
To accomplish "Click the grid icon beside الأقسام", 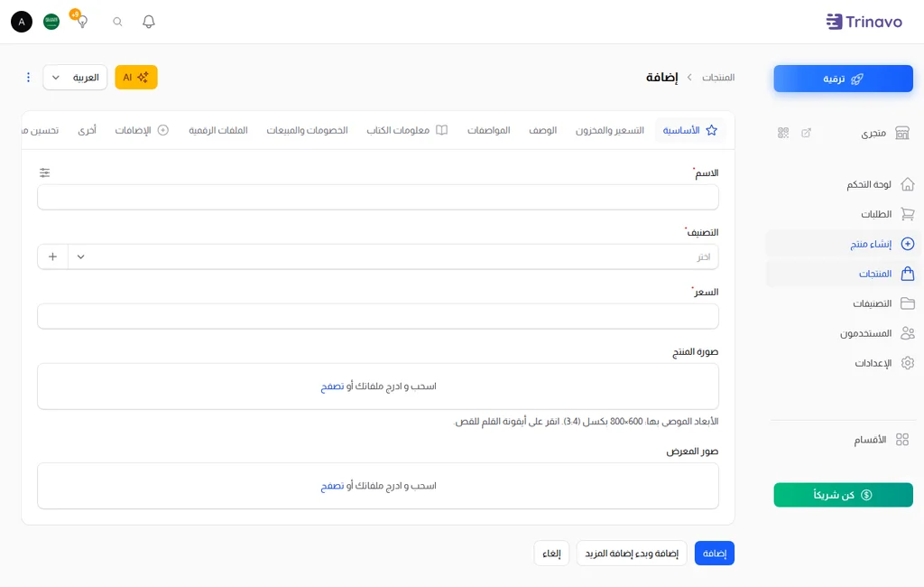I will [902, 440].
